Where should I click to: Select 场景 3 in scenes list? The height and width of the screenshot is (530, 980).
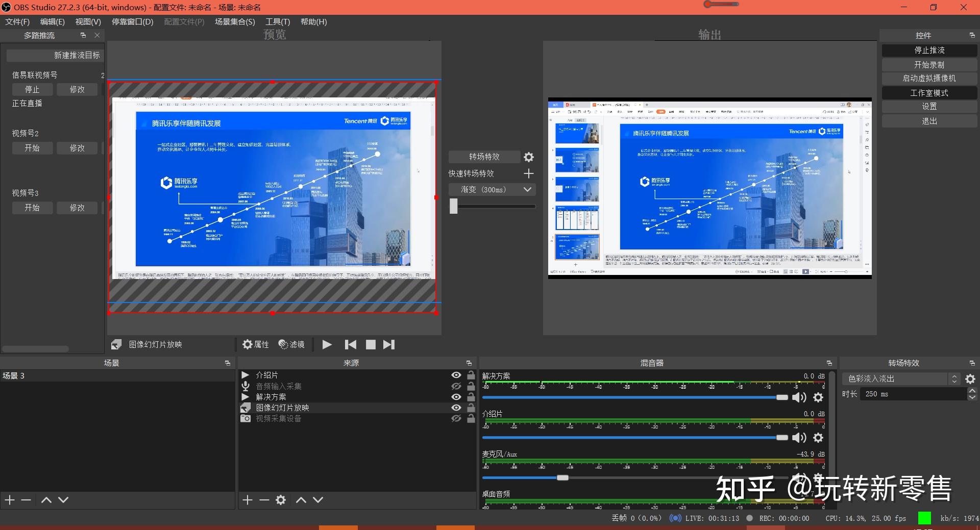117,376
